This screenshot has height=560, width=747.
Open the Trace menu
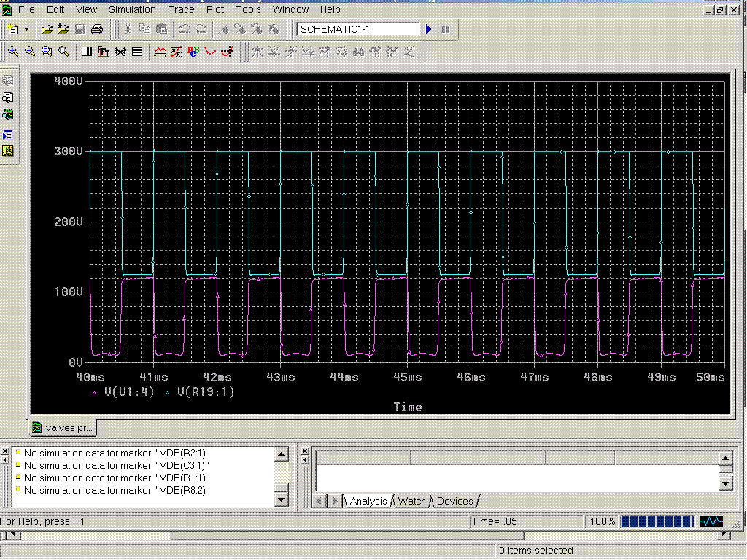[x=181, y=9]
